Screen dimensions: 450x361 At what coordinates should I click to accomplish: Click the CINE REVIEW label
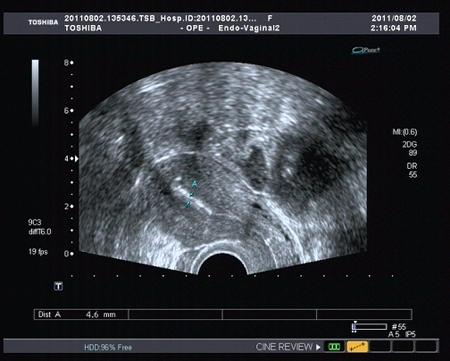[x=284, y=347]
